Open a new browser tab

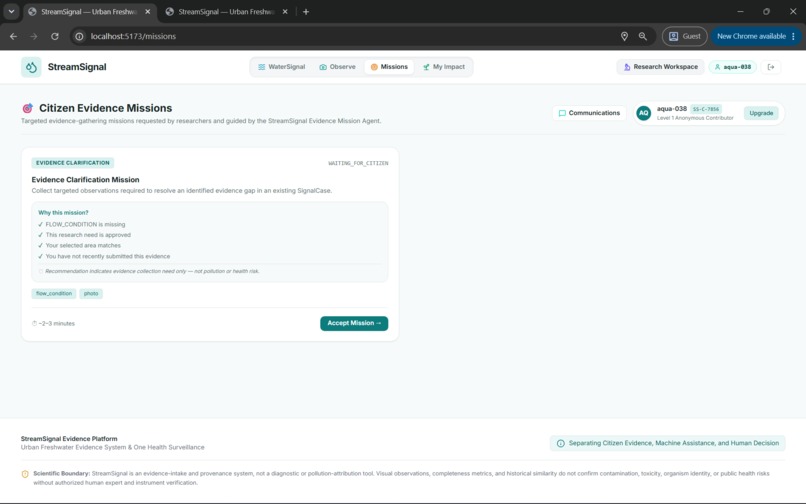point(306,11)
